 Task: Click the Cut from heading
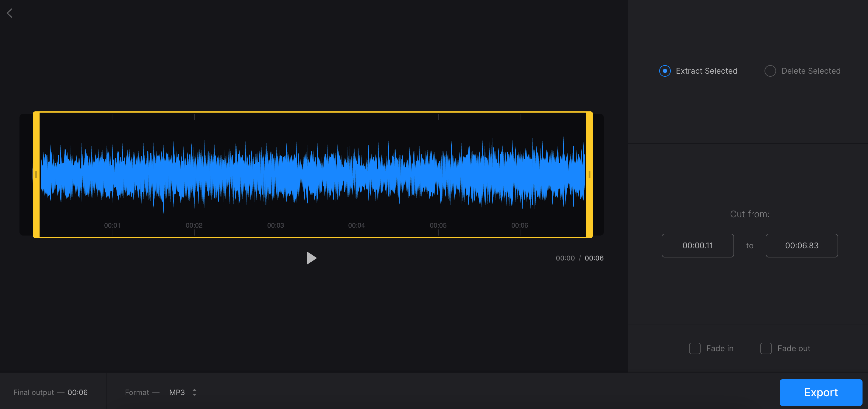[x=750, y=214]
